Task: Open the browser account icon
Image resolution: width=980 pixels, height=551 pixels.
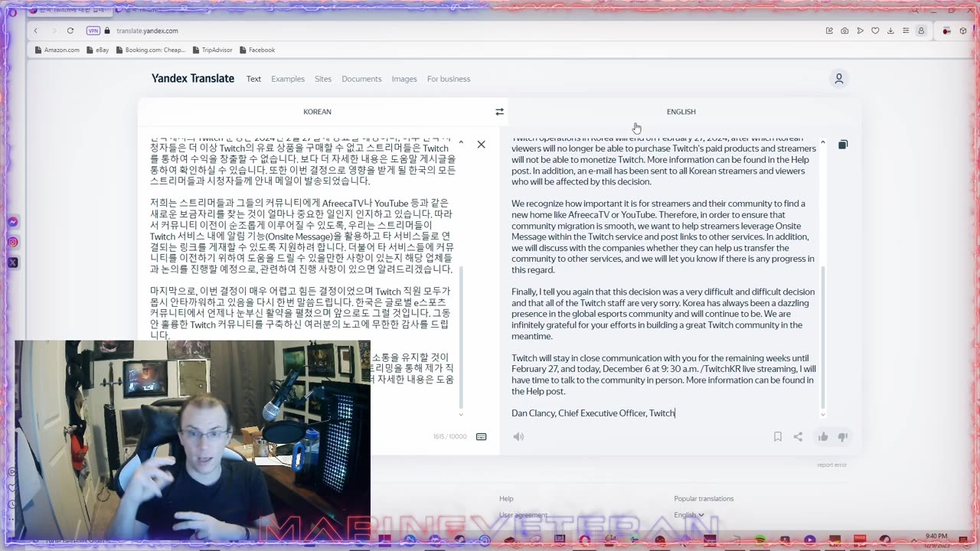Action: click(x=921, y=31)
